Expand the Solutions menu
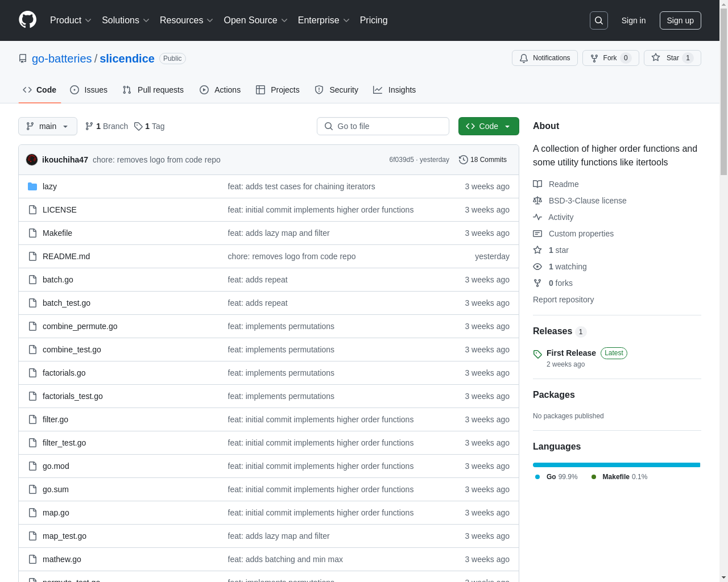Screen dimensions: 728x582 tap(126, 20)
